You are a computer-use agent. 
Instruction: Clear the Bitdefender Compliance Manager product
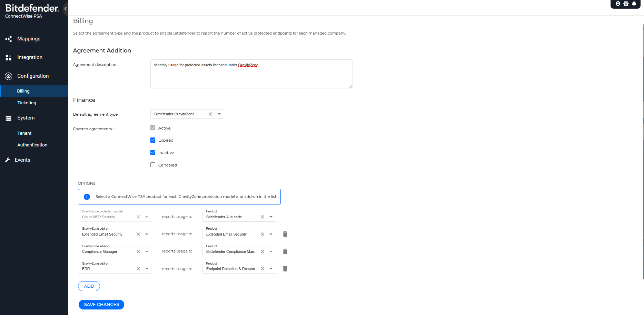tap(262, 251)
